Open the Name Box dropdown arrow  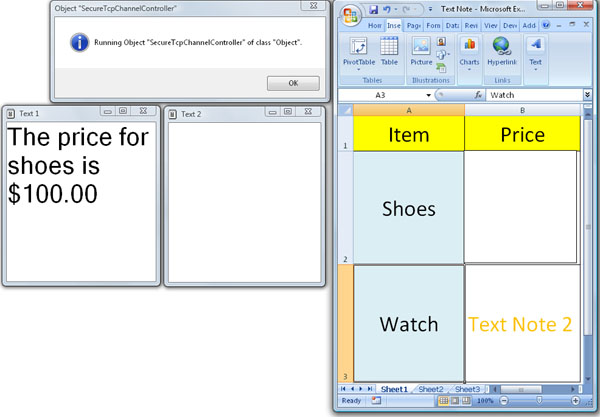tap(429, 95)
